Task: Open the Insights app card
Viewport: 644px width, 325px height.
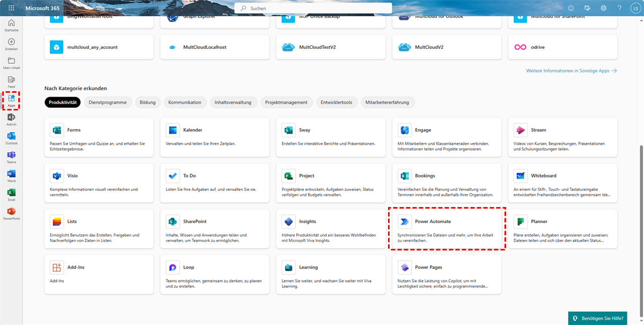Action: point(331,230)
